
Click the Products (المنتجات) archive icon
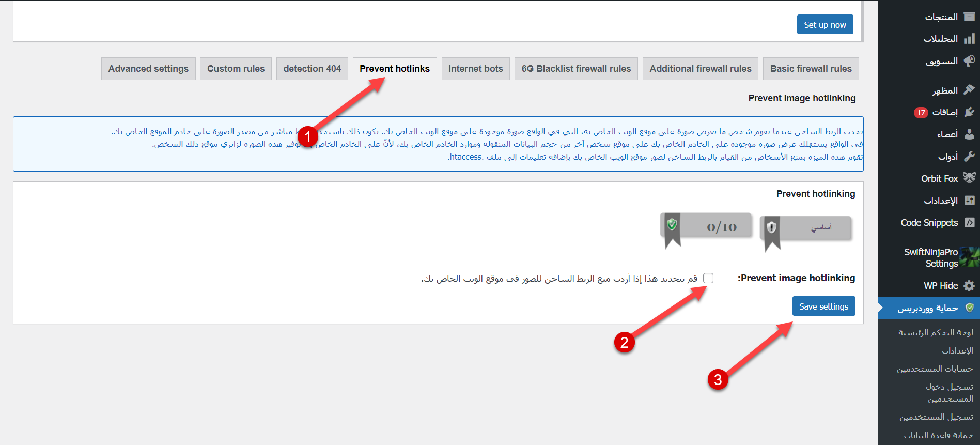point(969,17)
